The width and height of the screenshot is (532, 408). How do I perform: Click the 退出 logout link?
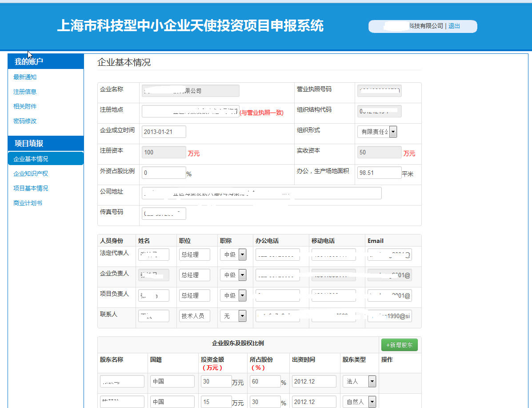(454, 26)
